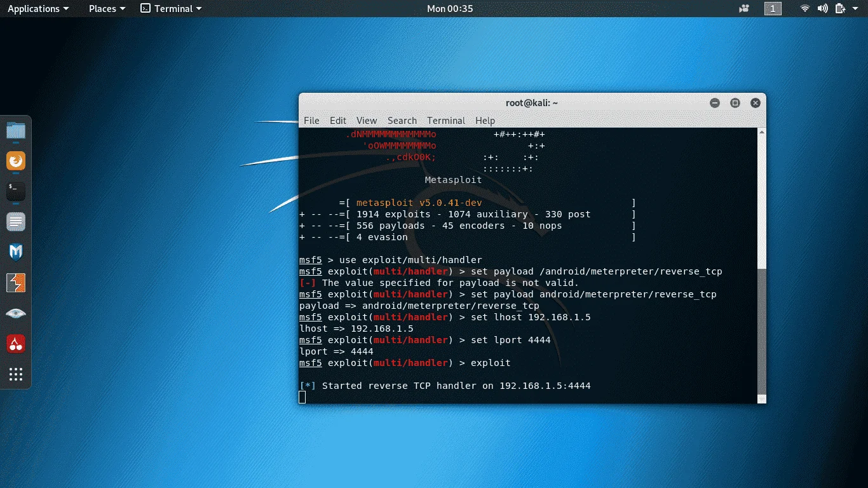Click the volume speaker icon
Viewport: 868px width, 488px height.
(x=822, y=9)
